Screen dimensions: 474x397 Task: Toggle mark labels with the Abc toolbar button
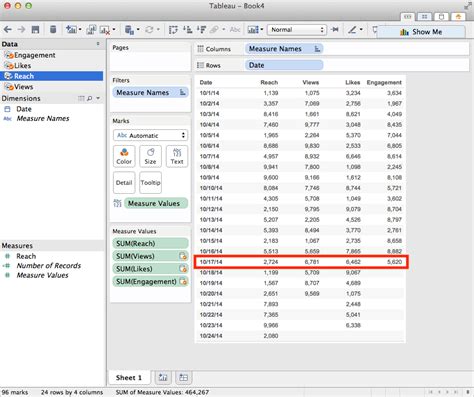[235, 30]
